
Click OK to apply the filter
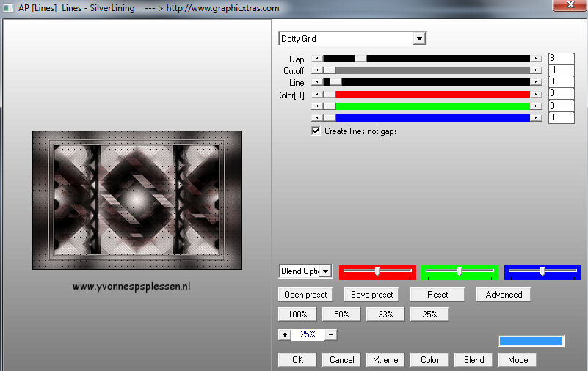click(297, 360)
